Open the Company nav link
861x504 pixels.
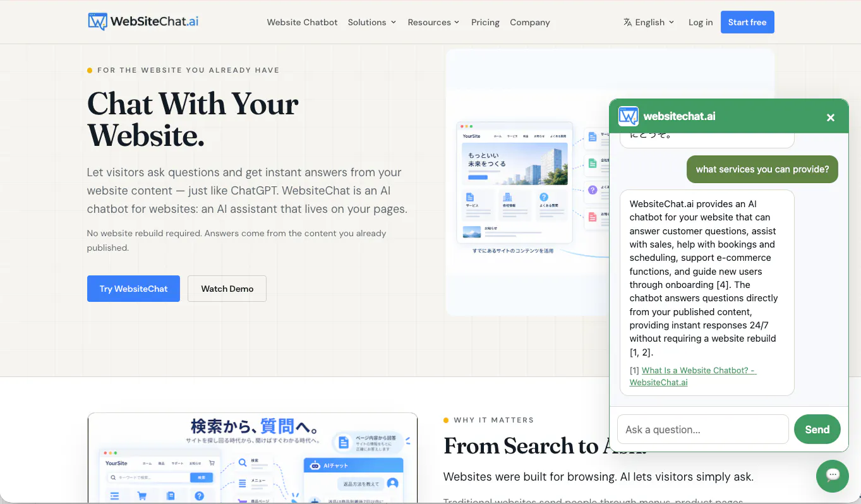tap(530, 22)
